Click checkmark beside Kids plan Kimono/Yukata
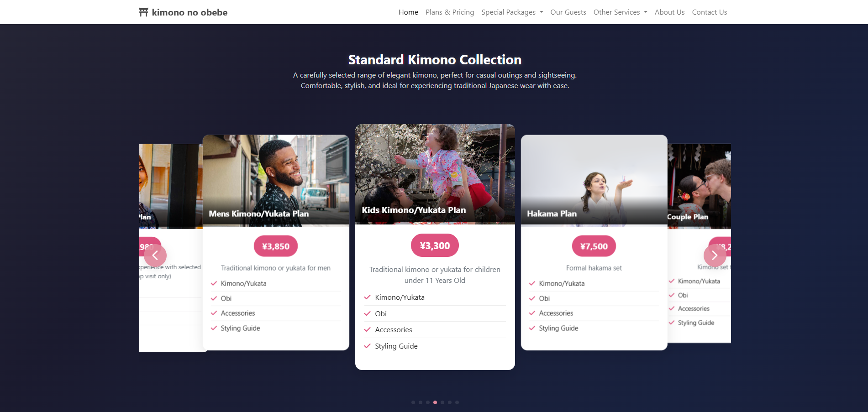868x412 pixels. (367, 297)
